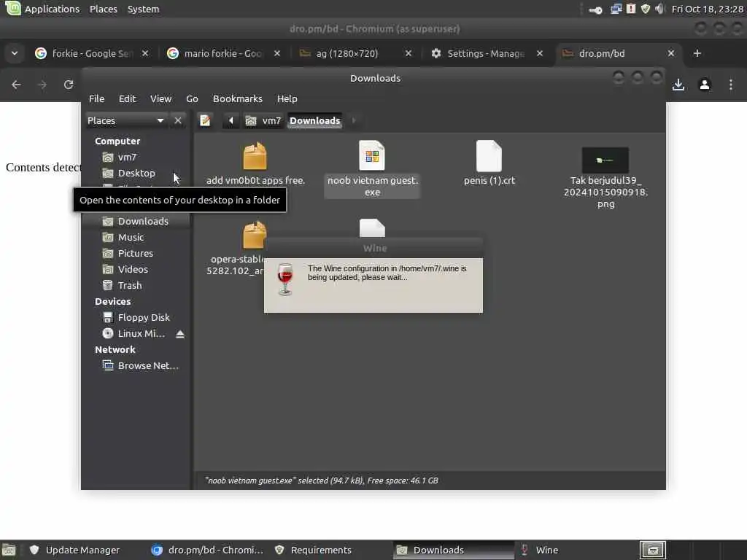Open the Applications menu

[42, 9]
